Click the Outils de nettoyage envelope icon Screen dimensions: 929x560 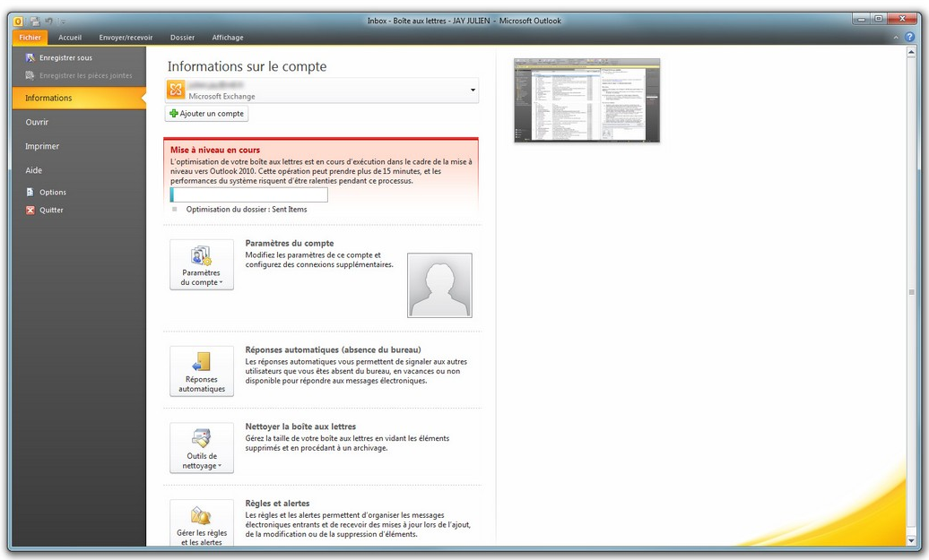tap(202, 439)
